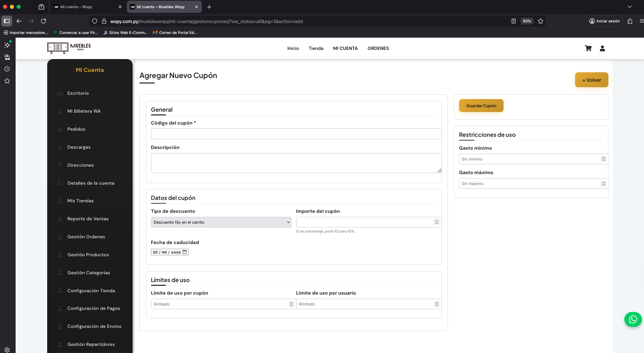The image size is (644, 353).
Task: Open the Firefox extensions puzzle icon
Action: tap(630, 21)
